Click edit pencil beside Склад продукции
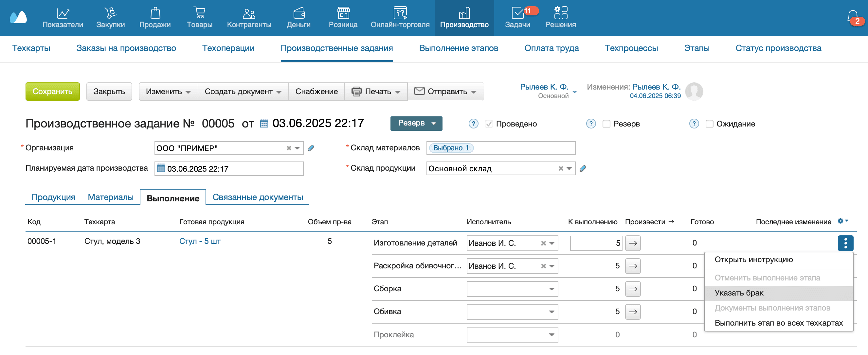This screenshot has height=355, width=868. click(583, 168)
